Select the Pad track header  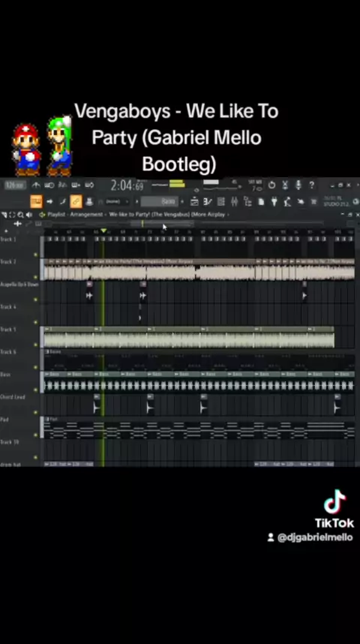pos(19,427)
